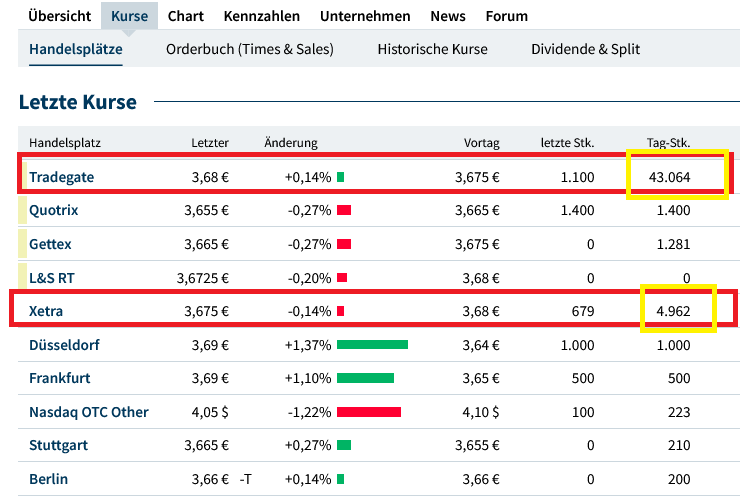This screenshot has height=498, width=740.
Task: Click Stuttgart's change +0,27%
Action: pyautogui.click(x=308, y=445)
